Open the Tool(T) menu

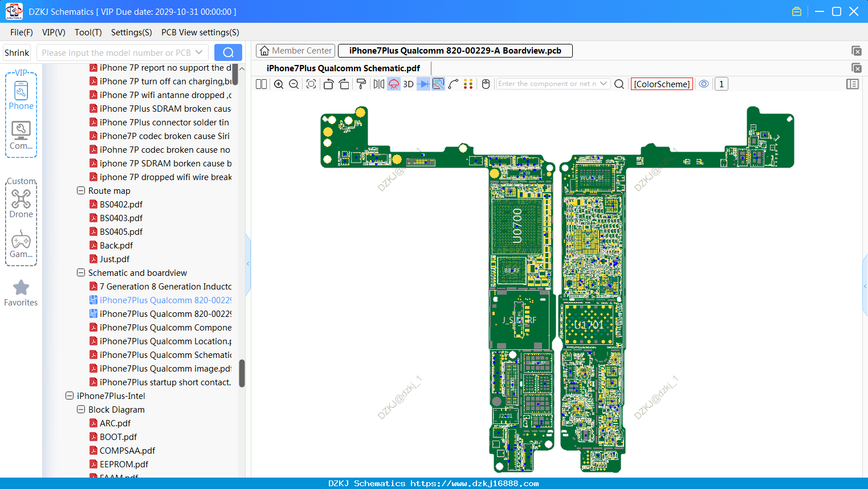88,32
